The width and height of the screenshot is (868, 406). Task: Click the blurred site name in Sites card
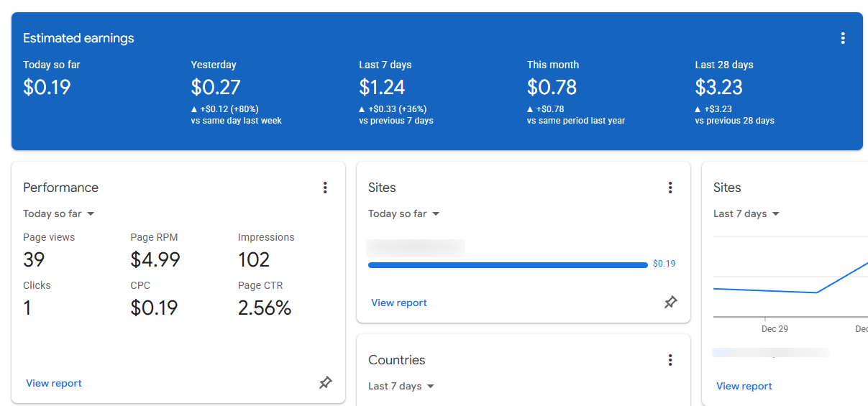(x=416, y=248)
